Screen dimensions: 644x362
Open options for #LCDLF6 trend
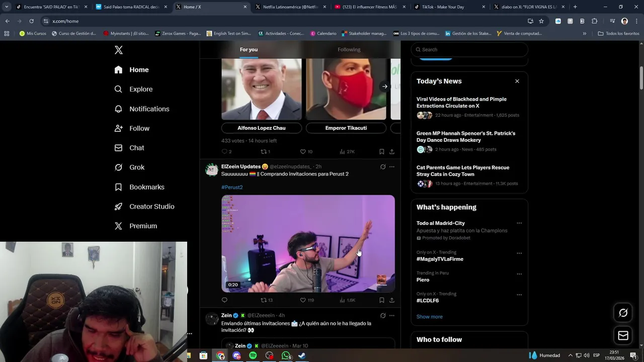(x=519, y=295)
